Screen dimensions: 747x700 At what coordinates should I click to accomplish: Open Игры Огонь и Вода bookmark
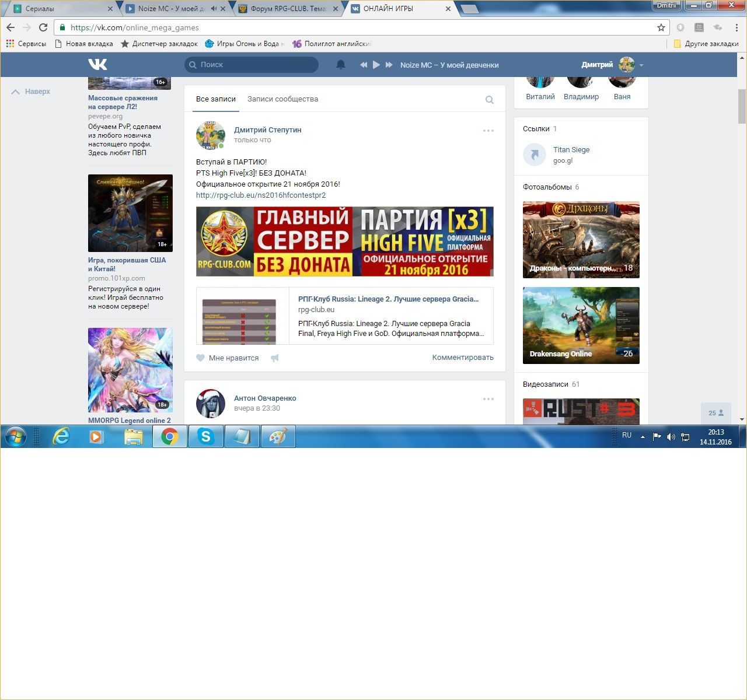(x=245, y=44)
